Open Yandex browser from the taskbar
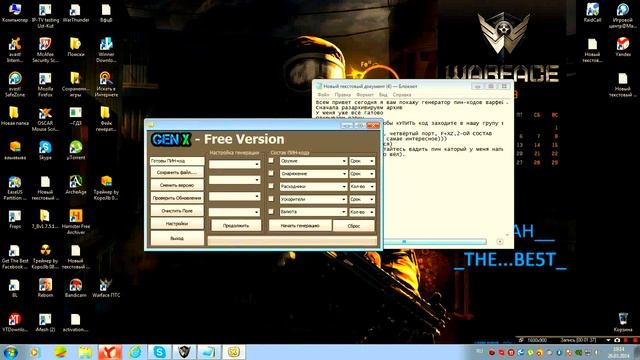The height and width of the screenshot is (360, 640). click(110, 352)
